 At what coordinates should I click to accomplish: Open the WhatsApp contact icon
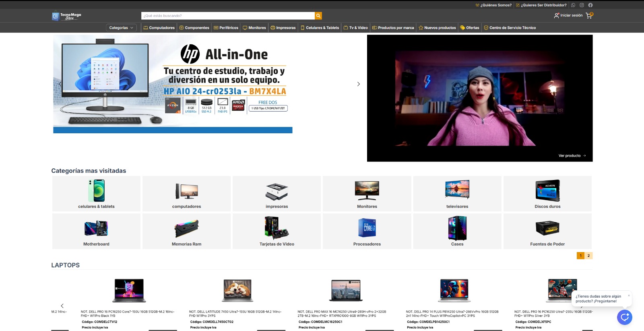(x=573, y=5)
